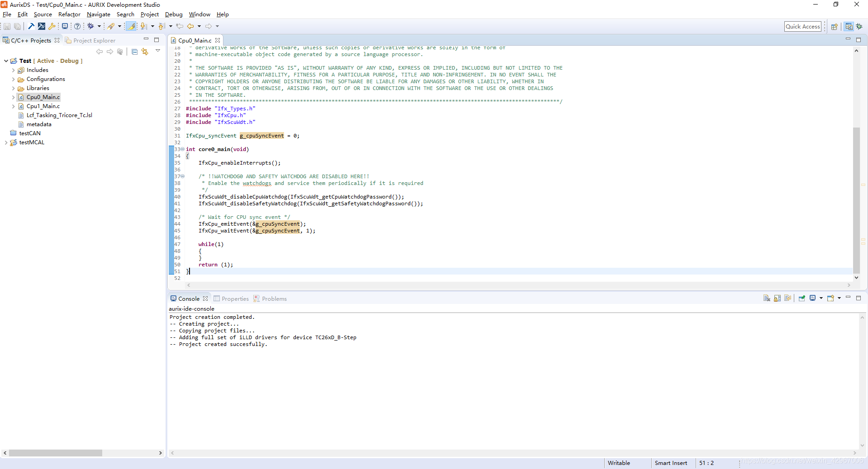Image resolution: width=868 pixels, height=469 pixels.
Task: Click the Save All toolbar icon
Action: [x=17, y=27]
